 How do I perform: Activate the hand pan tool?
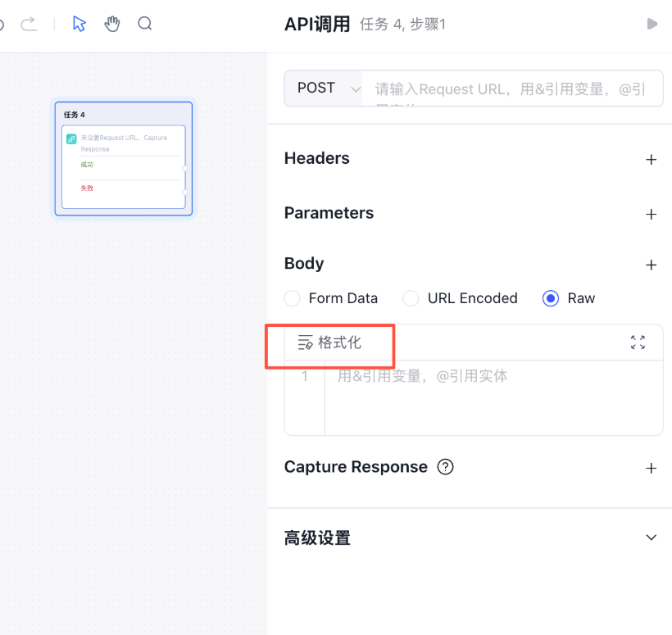click(112, 24)
